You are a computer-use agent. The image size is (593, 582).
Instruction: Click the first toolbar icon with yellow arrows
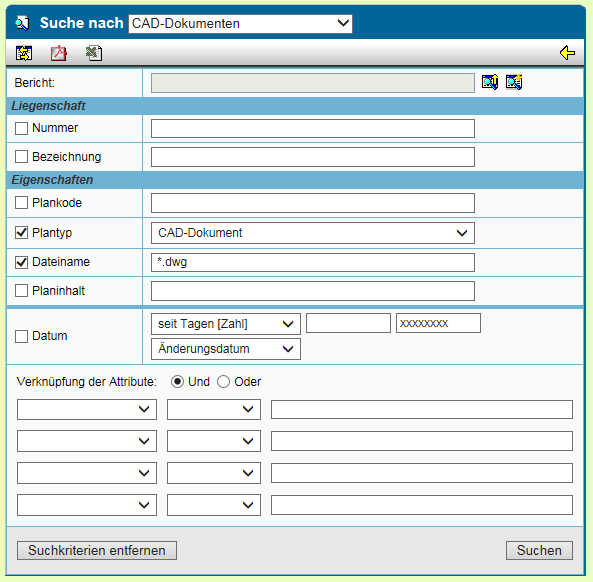point(24,53)
